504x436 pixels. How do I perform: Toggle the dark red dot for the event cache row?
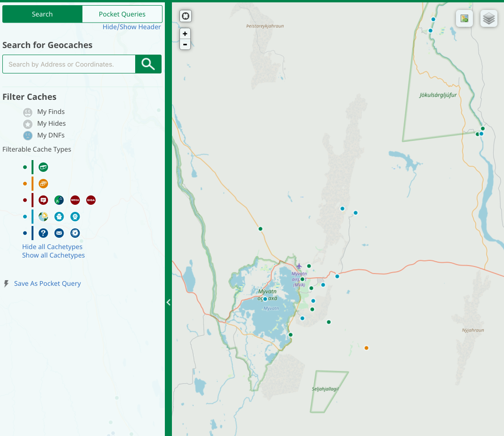coord(25,200)
